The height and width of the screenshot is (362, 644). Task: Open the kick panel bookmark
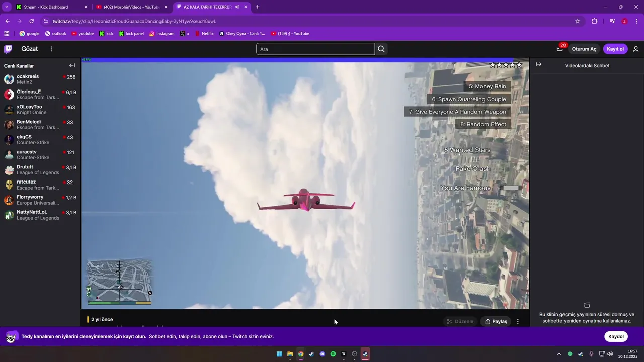[x=131, y=34]
